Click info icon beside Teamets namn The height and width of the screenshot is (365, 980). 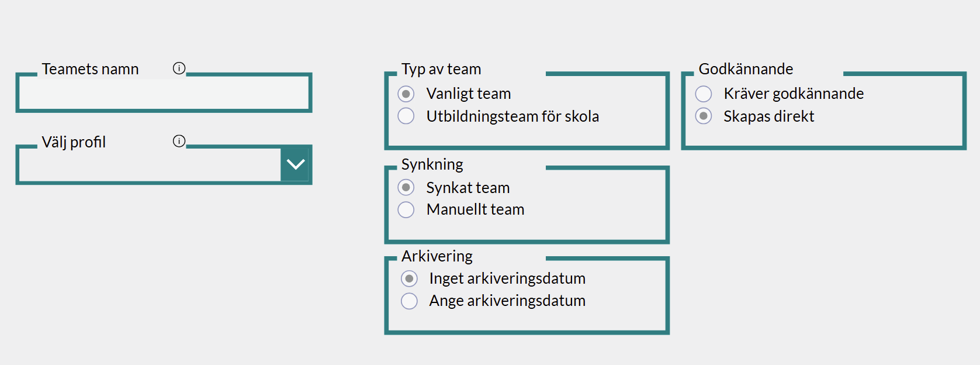click(179, 68)
